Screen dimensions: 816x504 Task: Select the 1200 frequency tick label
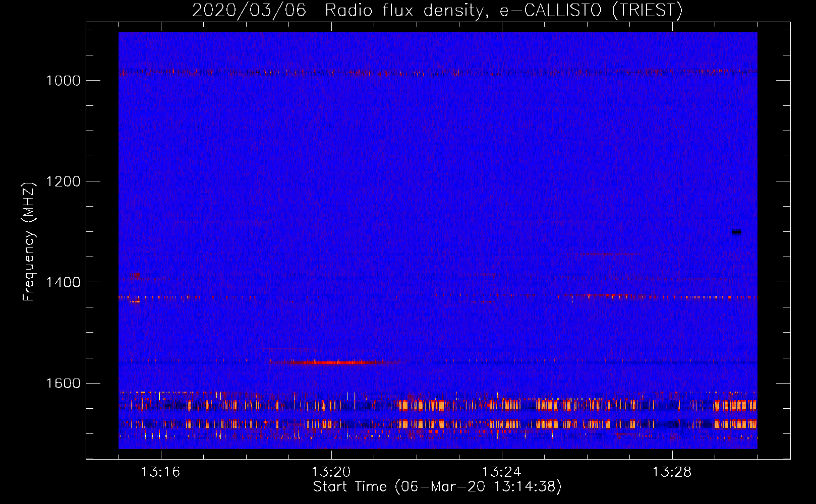64,181
